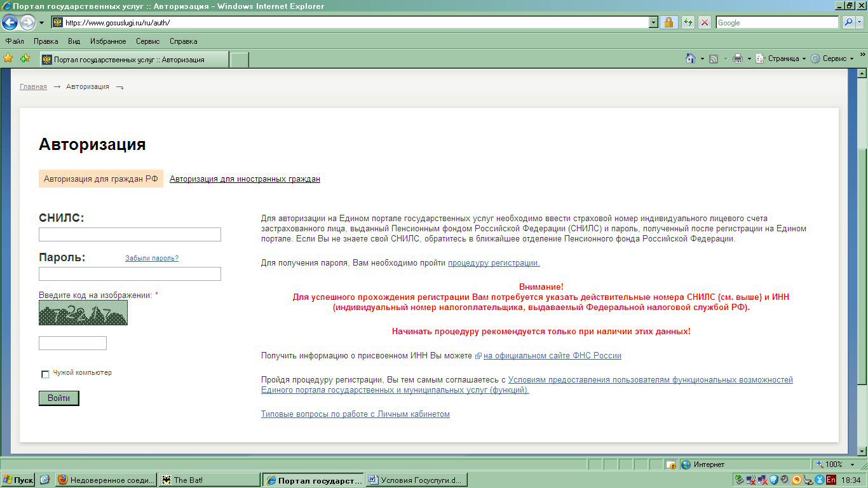868x488 pixels.
Task: Click the Google search box
Action: pyautogui.click(x=776, y=22)
